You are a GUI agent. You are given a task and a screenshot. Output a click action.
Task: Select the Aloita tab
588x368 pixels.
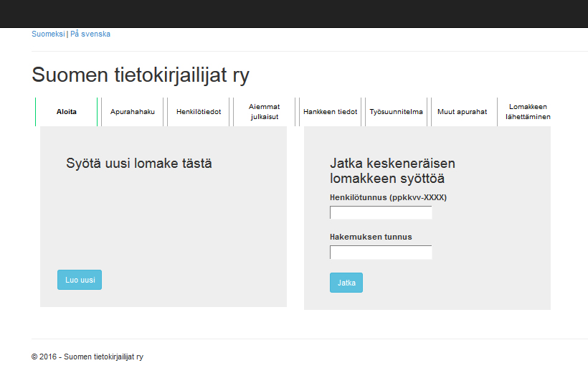pyautogui.click(x=67, y=112)
